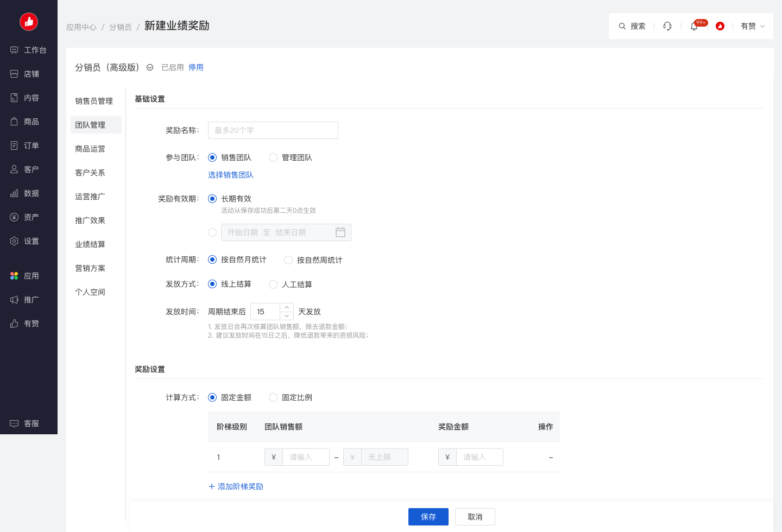The height and width of the screenshot is (532, 782).
Task: Open the 资产 assets yen icon
Action: click(x=14, y=217)
